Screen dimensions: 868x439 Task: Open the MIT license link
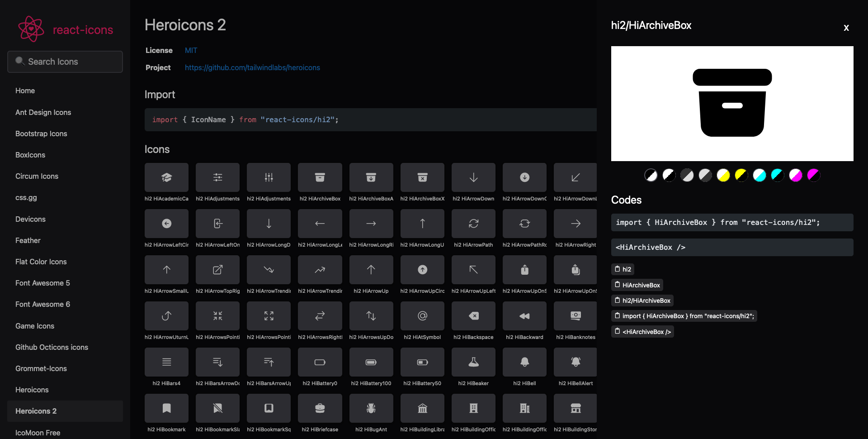[190, 50]
